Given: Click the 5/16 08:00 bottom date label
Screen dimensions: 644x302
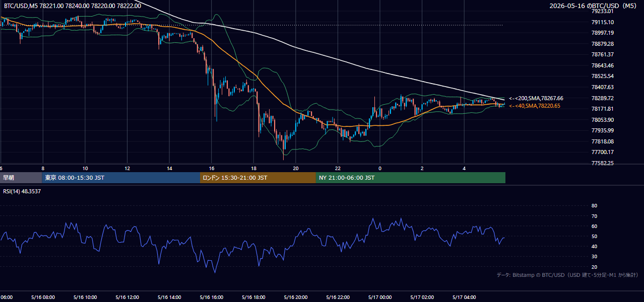Looking at the screenshot, I should point(43,297).
